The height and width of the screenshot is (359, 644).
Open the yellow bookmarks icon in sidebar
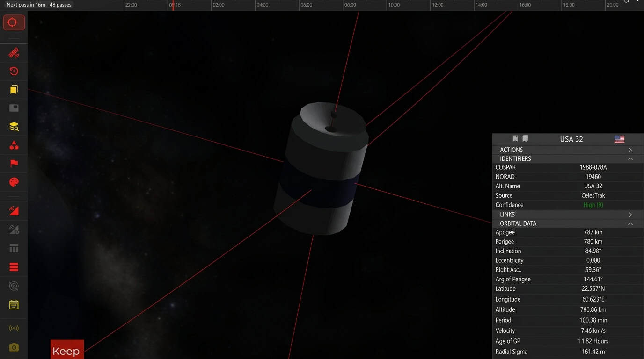point(14,89)
